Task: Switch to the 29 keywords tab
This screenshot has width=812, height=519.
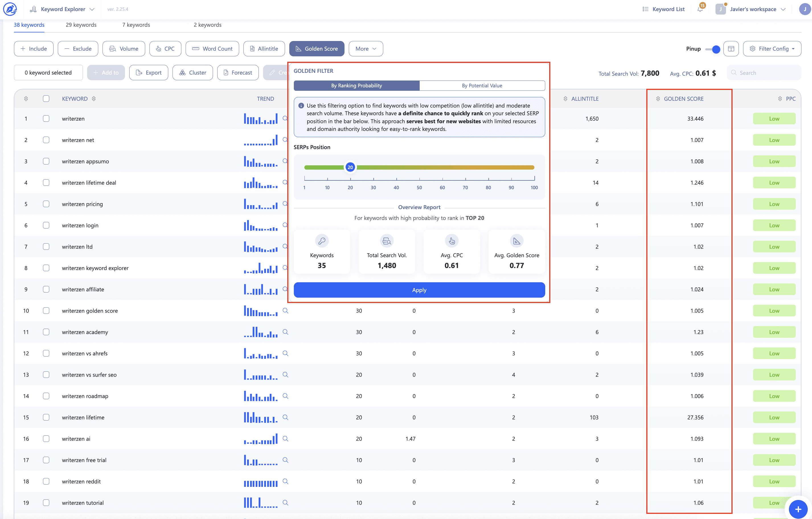Action: click(x=81, y=25)
